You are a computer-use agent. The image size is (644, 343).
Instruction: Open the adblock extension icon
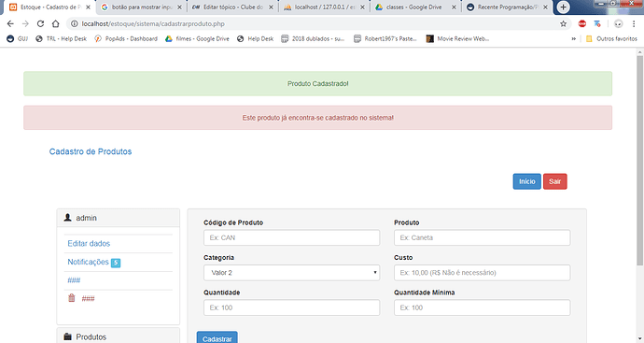coord(582,24)
